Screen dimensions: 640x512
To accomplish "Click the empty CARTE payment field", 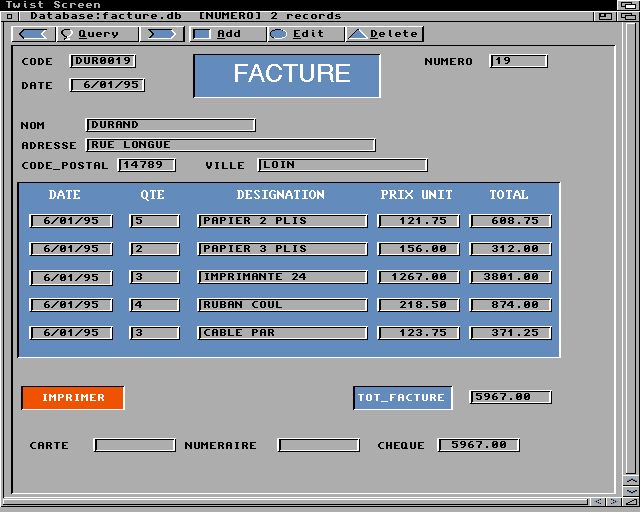I will click(135, 445).
